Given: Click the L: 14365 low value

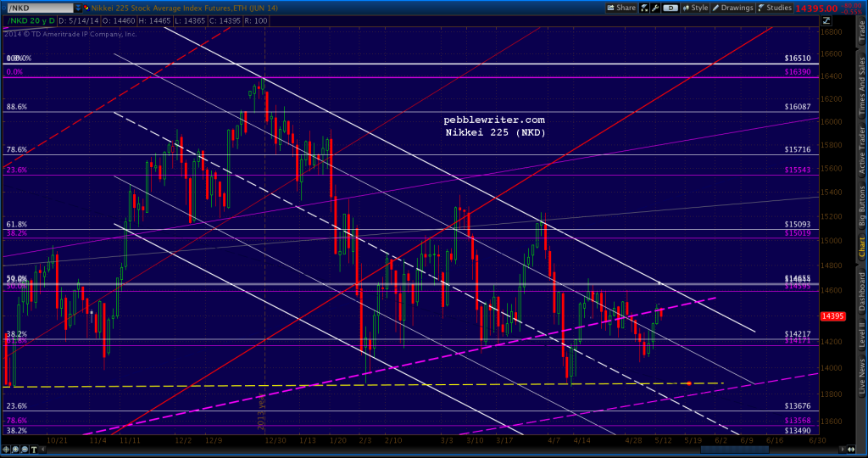Looking at the screenshot, I should [189, 20].
